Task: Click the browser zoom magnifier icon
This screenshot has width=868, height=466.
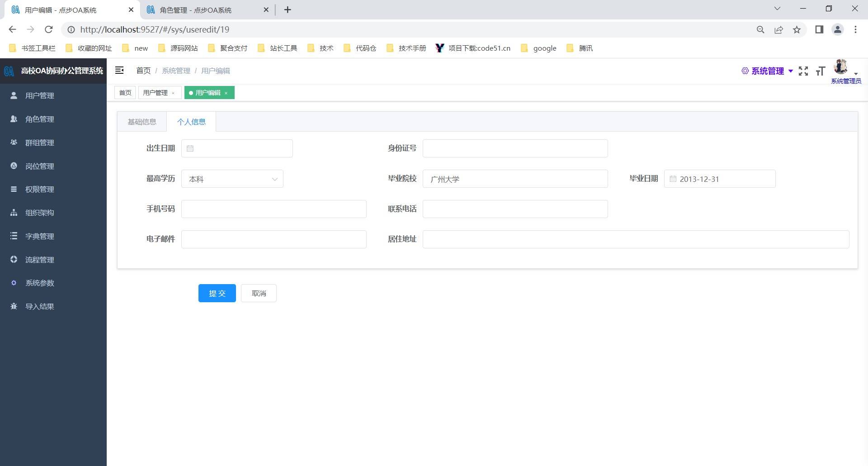Action: point(760,29)
